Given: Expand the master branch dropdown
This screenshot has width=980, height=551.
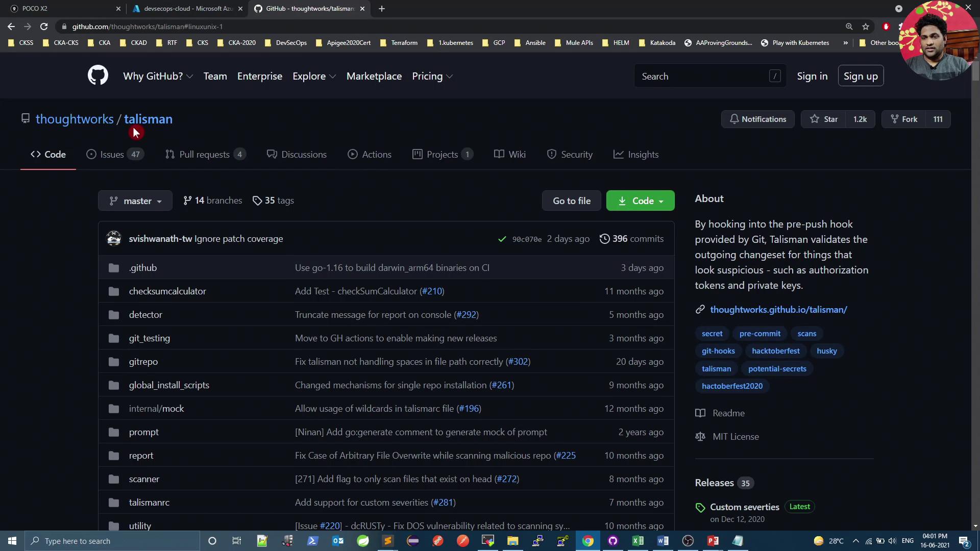Looking at the screenshot, I should click(135, 201).
